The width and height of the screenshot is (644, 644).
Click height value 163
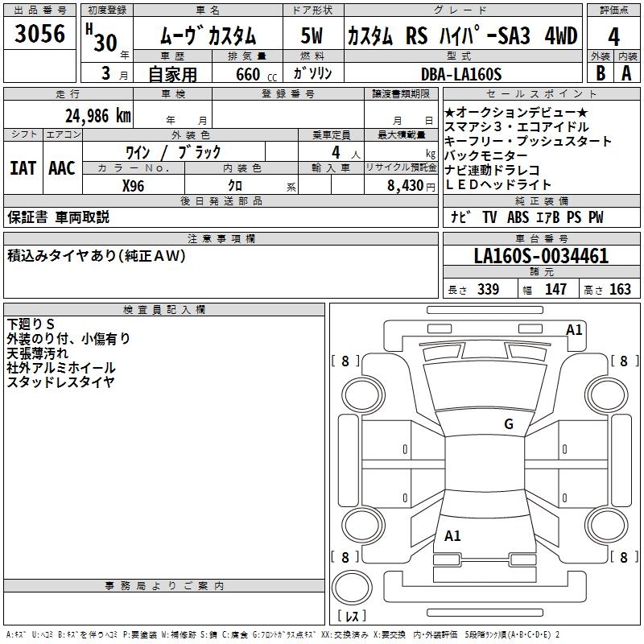pyautogui.click(x=620, y=290)
